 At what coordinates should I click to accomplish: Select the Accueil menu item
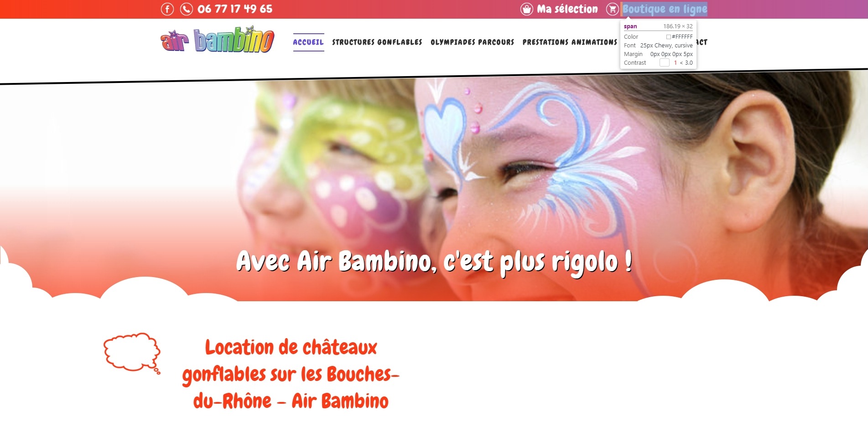pyautogui.click(x=308, y=42)
